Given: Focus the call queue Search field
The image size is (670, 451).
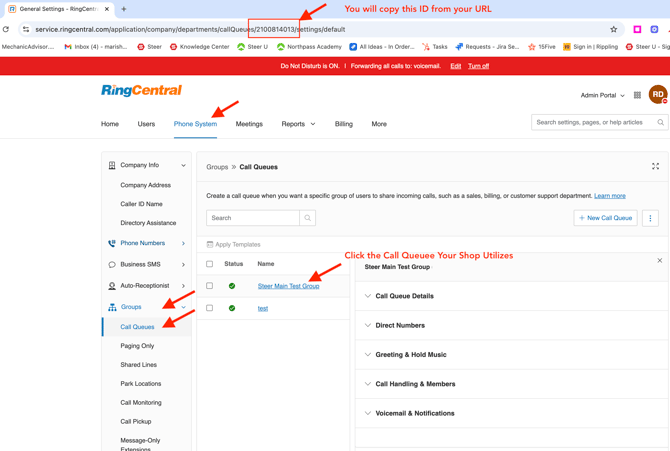Looking at the screenshot, I should (x=253, y=218).
